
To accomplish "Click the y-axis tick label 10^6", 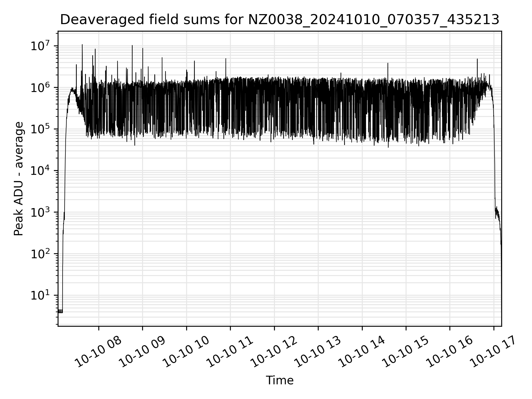I will coord(40,87).
